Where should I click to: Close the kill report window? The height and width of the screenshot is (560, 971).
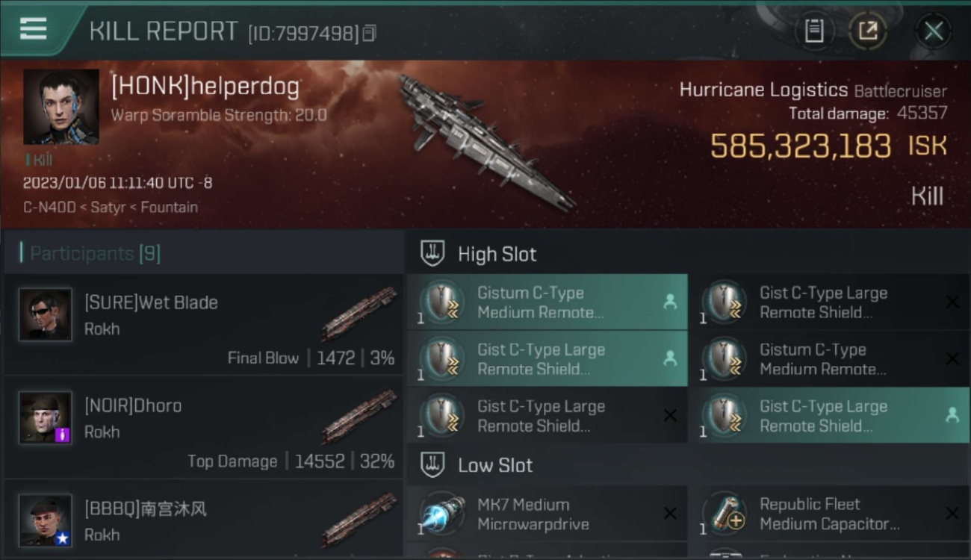(x=933, y=31)
